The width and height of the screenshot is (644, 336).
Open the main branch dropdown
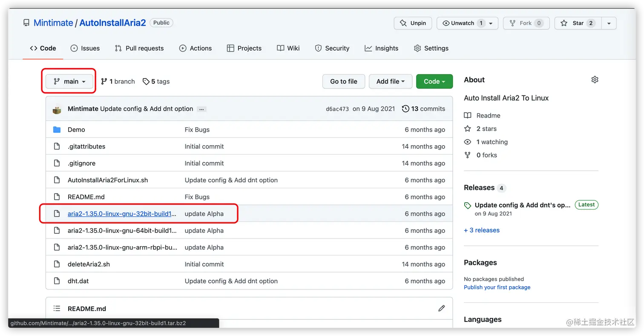click(x=69, y=81)
